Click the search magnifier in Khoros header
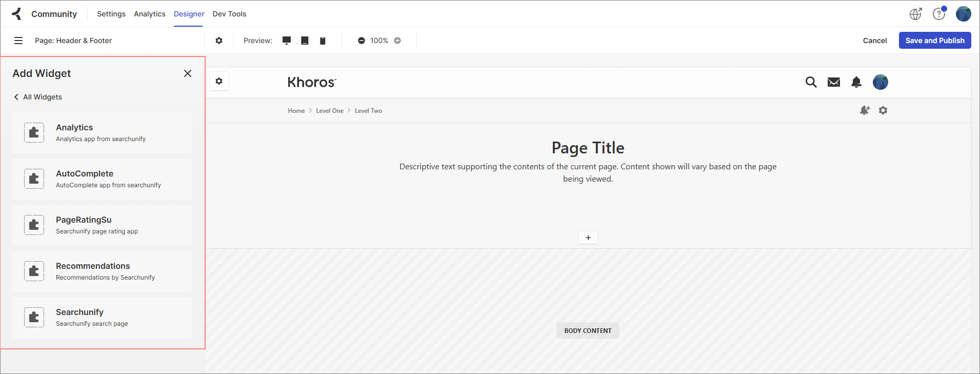The height and width of the screenshot is (374, 980). (811, 82)
